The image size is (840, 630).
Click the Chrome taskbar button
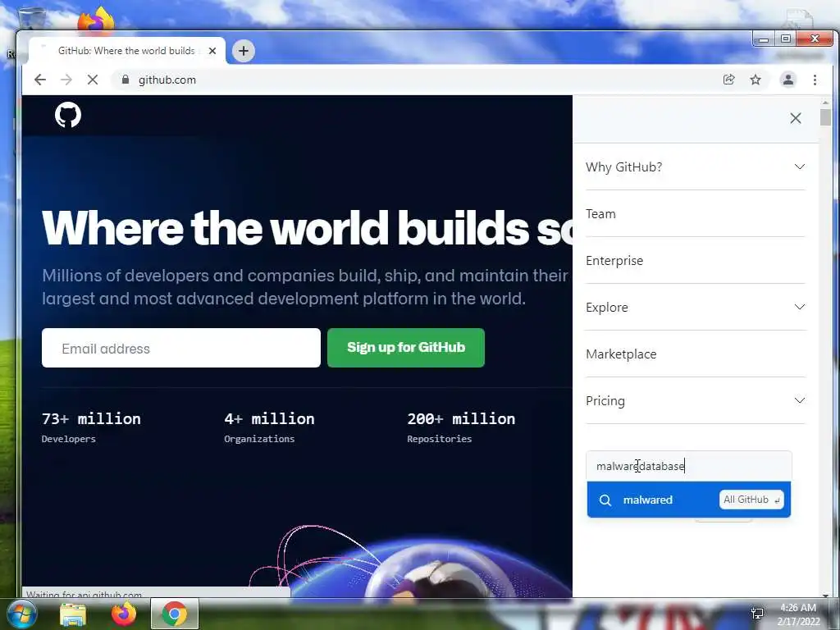pyautogui.click(x=175, y=614)
